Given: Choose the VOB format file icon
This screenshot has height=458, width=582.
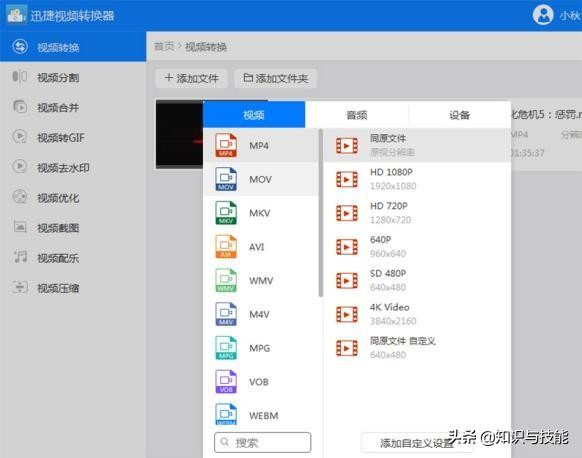Looking at the screenshot, I should [x=226, y=382].
